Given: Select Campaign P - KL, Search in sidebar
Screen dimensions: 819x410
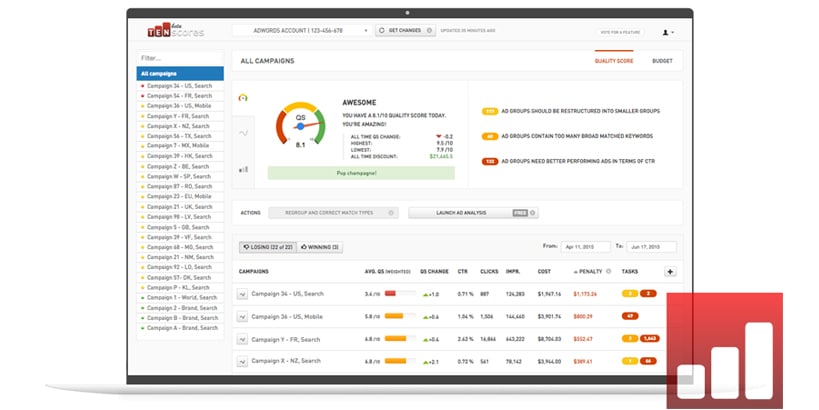Looking at the screenshot, I should (x=180, y=287).
